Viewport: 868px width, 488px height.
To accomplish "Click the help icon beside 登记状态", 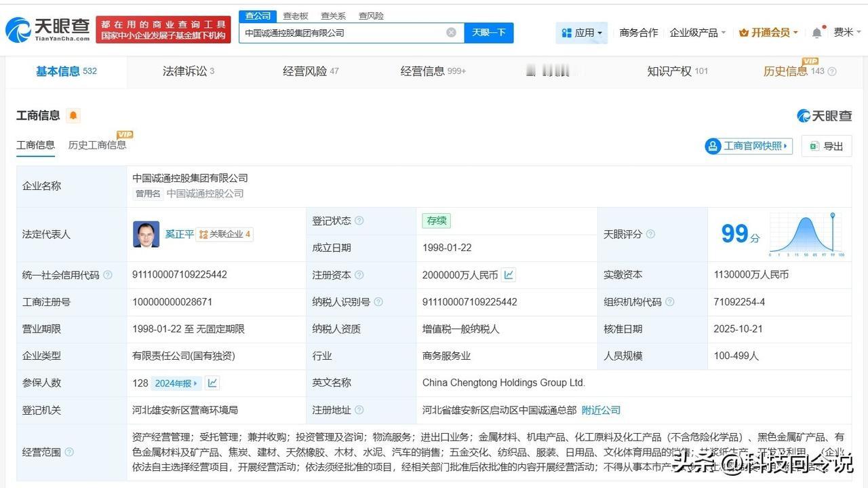I will tap(359, 221).
